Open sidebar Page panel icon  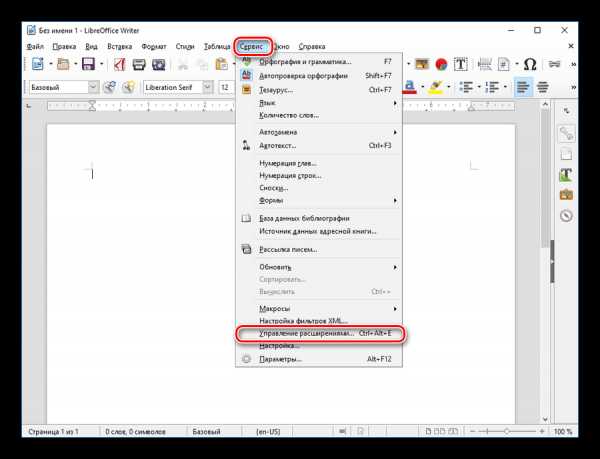(566, 154)
